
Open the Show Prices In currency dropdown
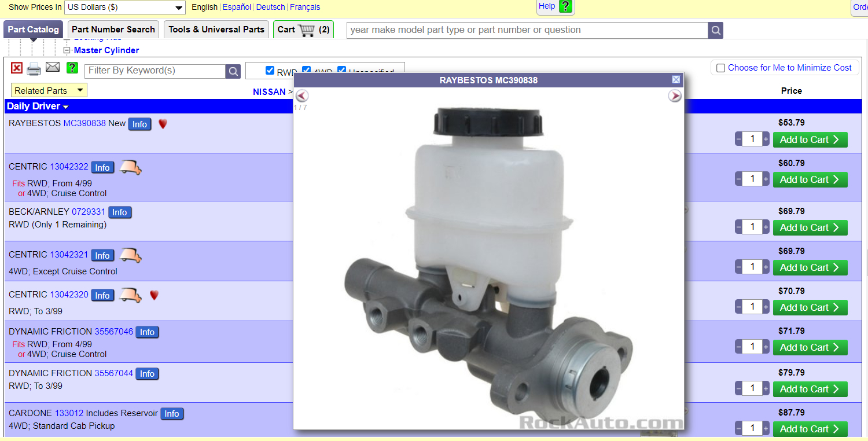click(x=125, y=8)
